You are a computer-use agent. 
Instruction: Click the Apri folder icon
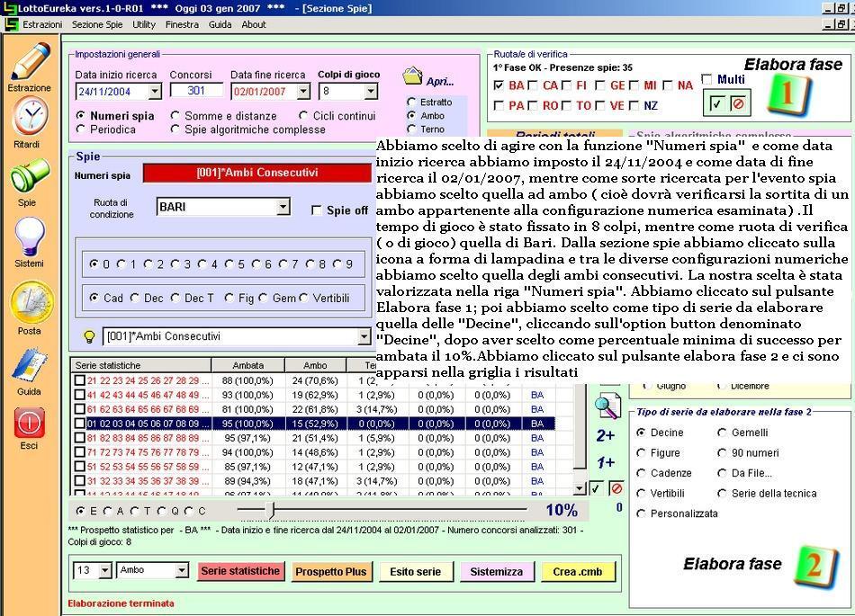tap(413, 76)
